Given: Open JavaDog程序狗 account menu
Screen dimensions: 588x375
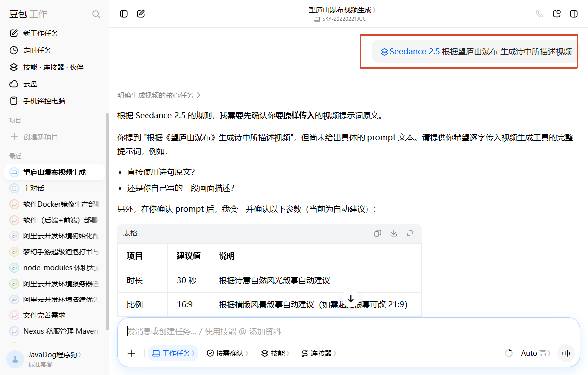Looking at the screenshot, I should [x=54, y=355].
